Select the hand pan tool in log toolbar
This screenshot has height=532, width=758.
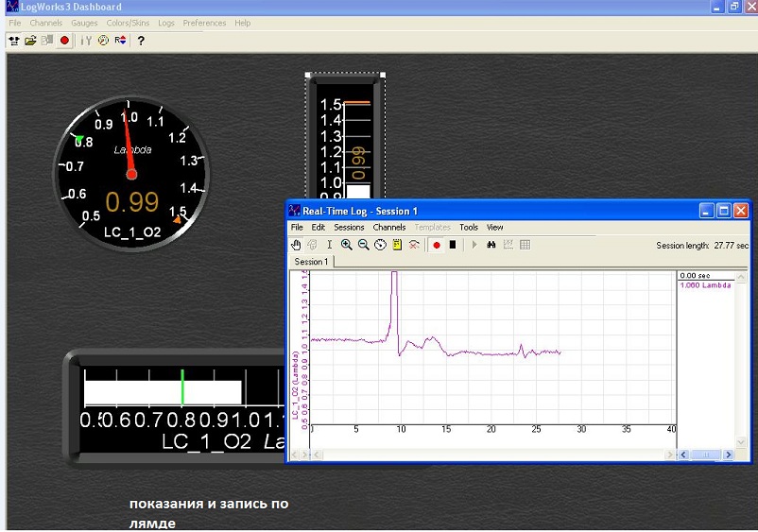coord(297,245)
